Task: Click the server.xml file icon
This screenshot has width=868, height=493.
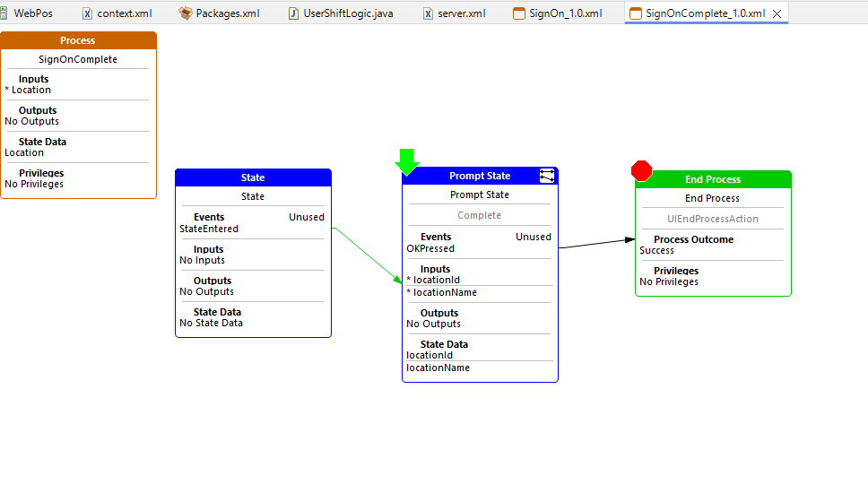Action: [x=429, y=13]
